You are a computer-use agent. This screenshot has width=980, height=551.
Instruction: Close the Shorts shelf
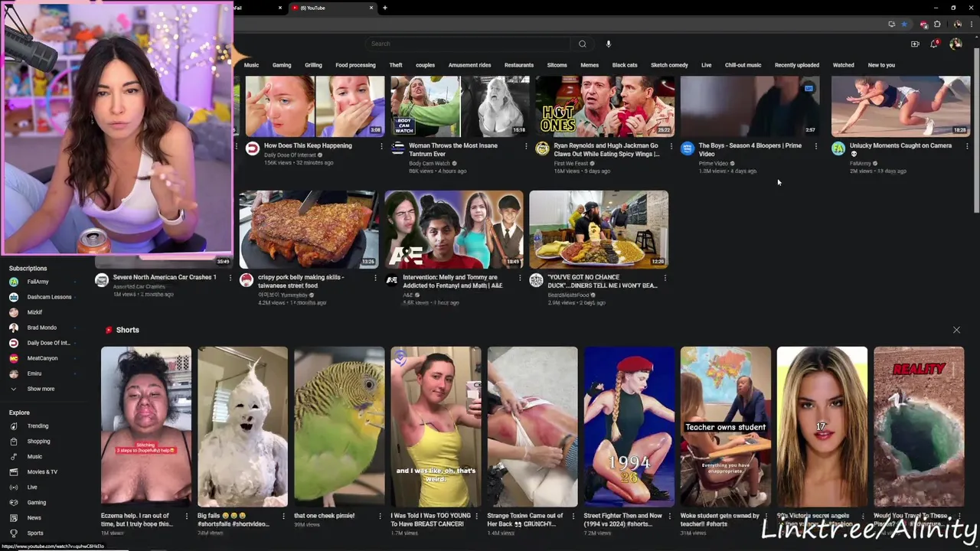[x=956, y=330]
